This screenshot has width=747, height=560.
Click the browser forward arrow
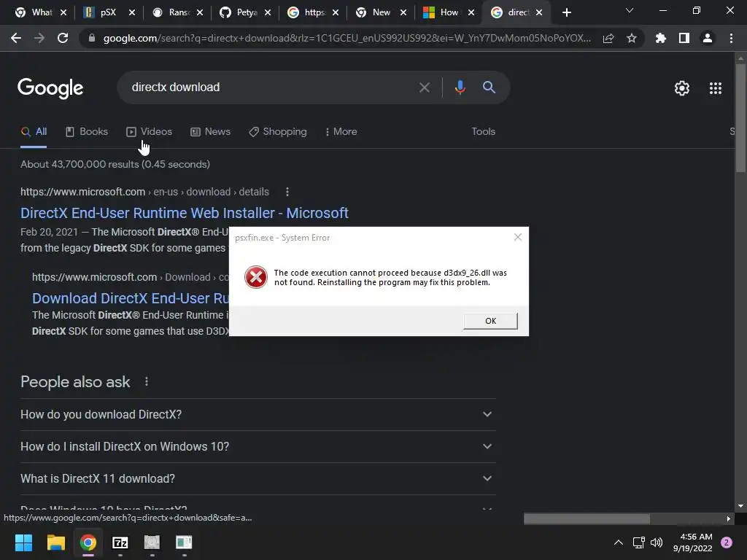pyautogui.click(x=39, y=38)
